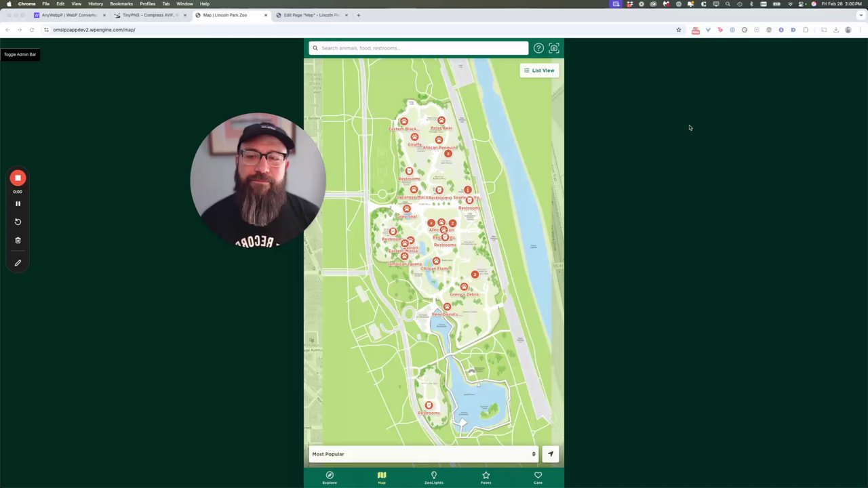Open the Most Popular filter dropdown
Screen dimensions: 868x488
(x=424, y=454)
